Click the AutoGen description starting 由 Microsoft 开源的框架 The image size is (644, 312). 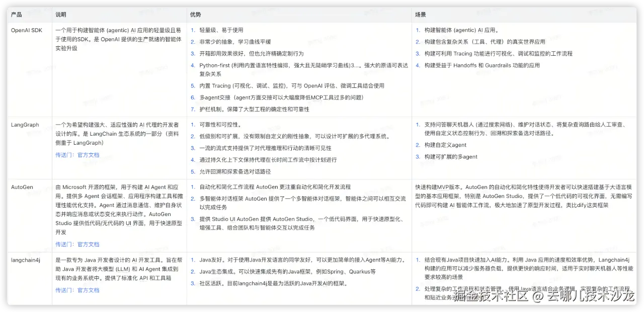pyautogui.click(x=119, y=210)
